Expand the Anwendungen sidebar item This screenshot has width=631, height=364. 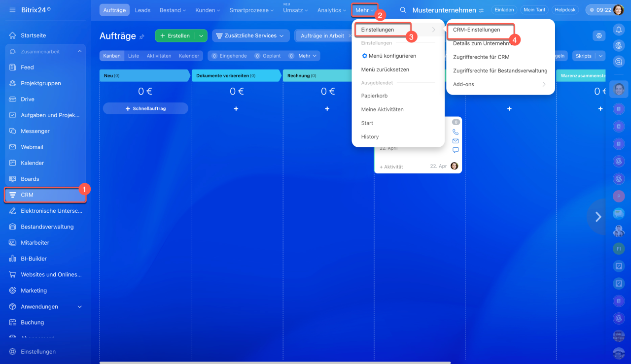(x=80, y=306)
